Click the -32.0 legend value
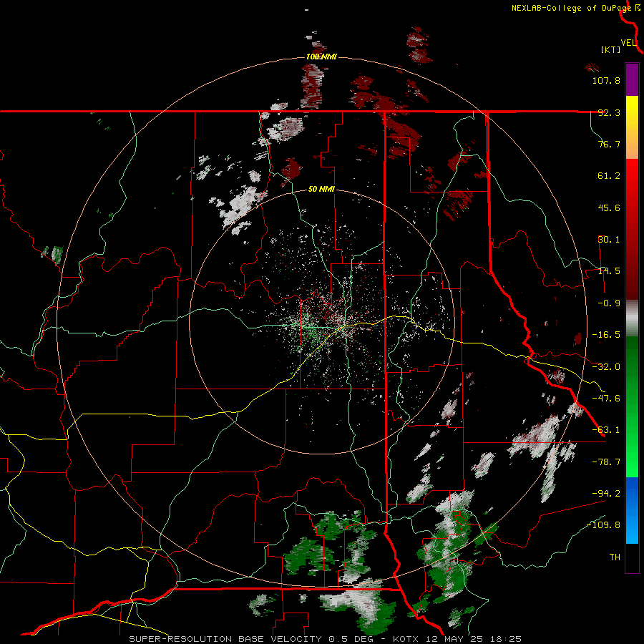Image resolution: width=644 pixels, height=644 pixels. point(606,367)
